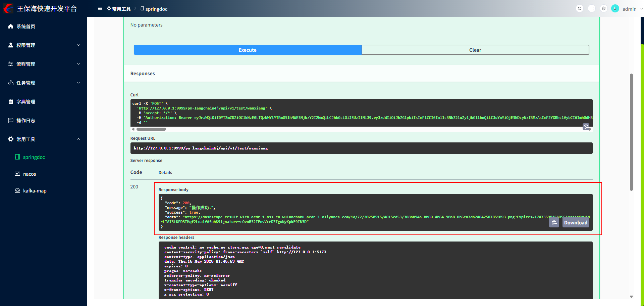
Task: Click the sliders icon beside 流程管理
Action: 11,64
